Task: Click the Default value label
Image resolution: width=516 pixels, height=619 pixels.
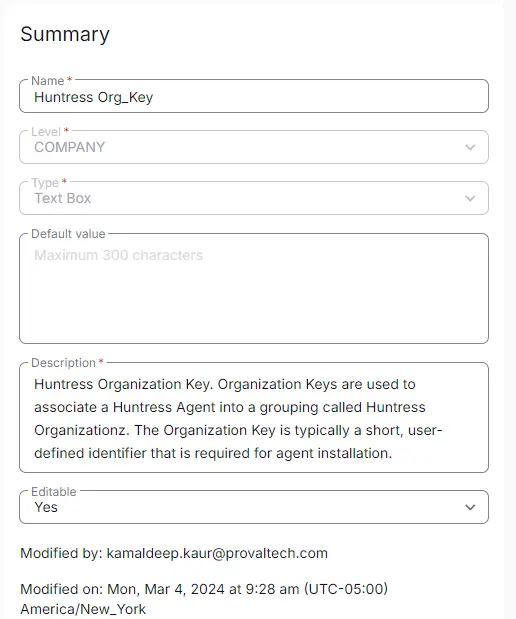Action: [x=68, y=234]
